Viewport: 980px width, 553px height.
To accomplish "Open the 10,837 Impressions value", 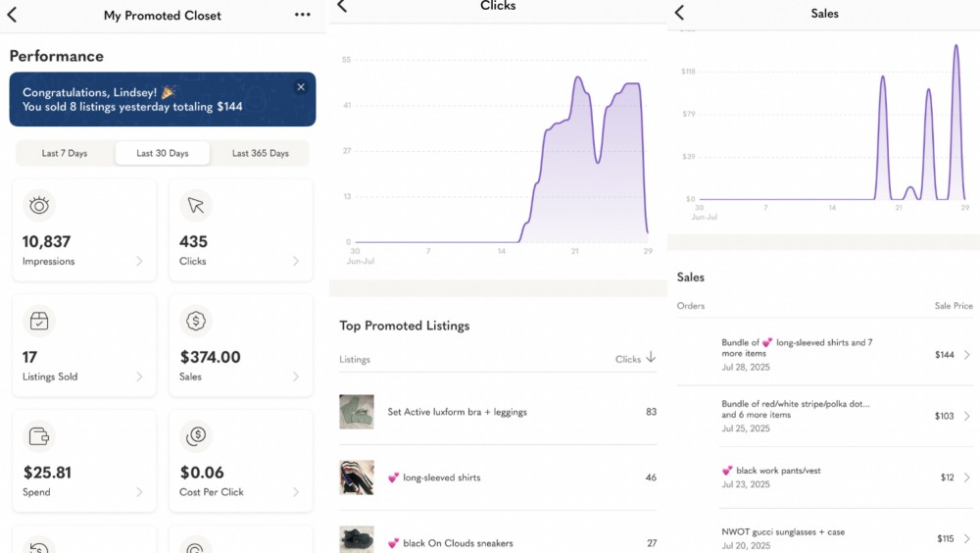I will [x=46, y=241].
